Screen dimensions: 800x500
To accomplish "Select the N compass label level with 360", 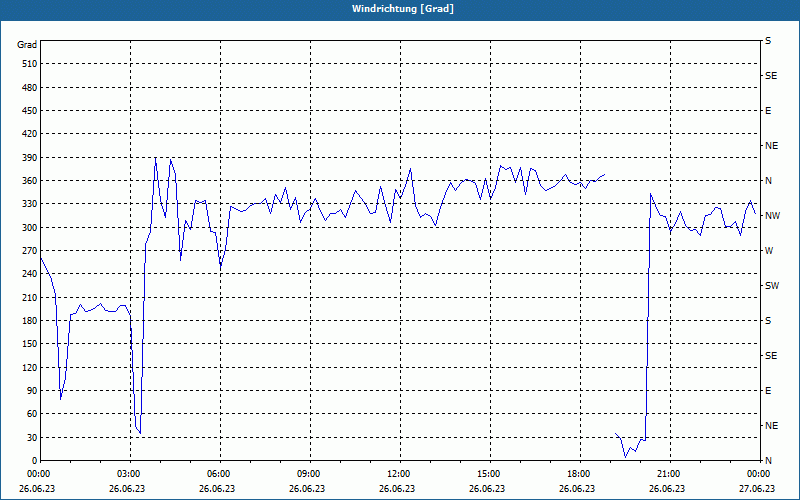I will click(x=768, y=181).
